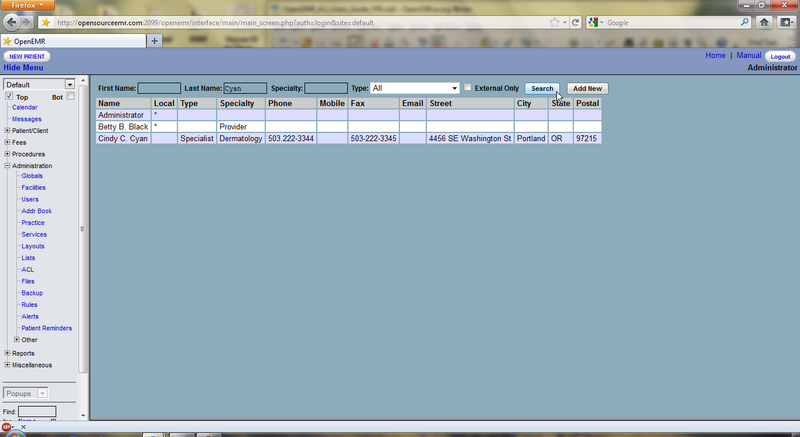Open the Messages menu link

click(27, 119)
